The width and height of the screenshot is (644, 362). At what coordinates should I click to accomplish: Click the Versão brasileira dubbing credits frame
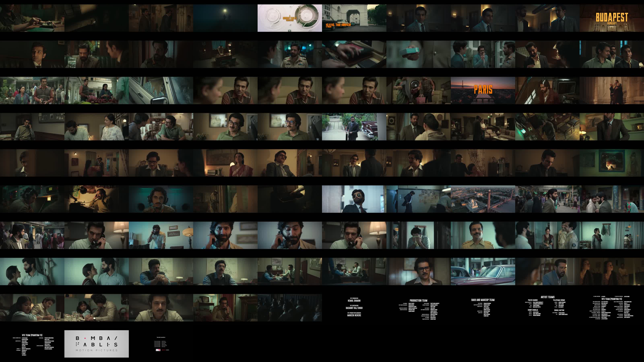[x=161, y=344]
